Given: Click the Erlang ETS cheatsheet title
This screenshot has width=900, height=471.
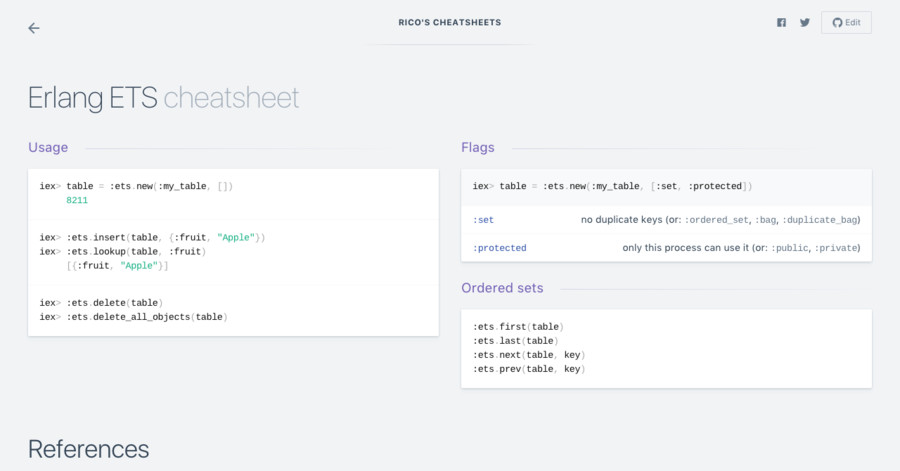Looking at the screenshot, I should pos(163,98).
